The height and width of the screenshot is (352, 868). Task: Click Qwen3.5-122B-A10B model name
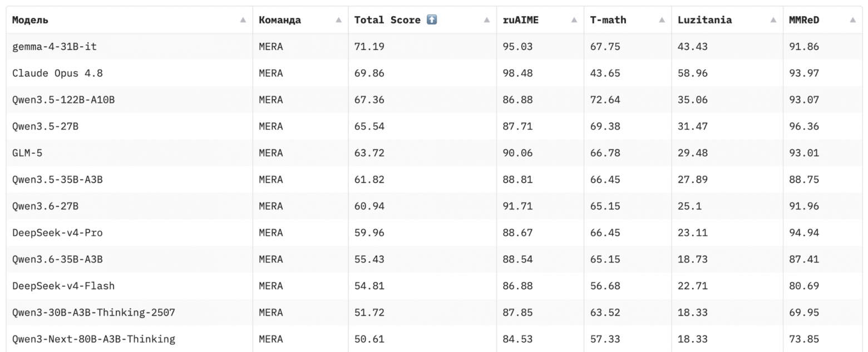[x=63, y=100]
